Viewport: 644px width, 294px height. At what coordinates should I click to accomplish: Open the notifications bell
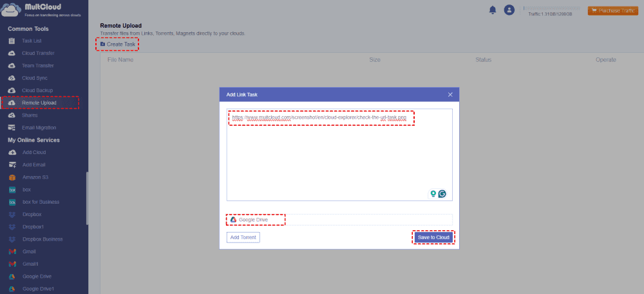point(493,10)
